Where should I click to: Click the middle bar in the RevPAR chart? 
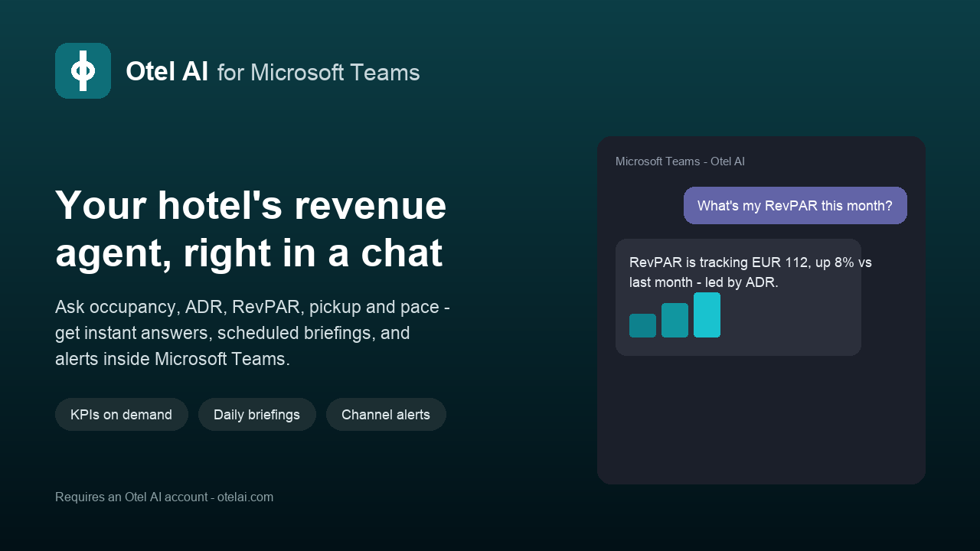(675, 320)
